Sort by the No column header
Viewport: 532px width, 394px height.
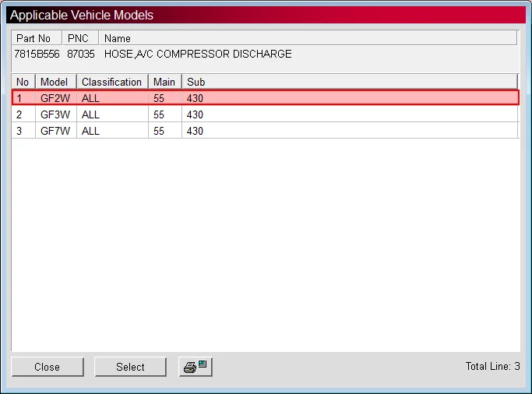tap(23, 82)
